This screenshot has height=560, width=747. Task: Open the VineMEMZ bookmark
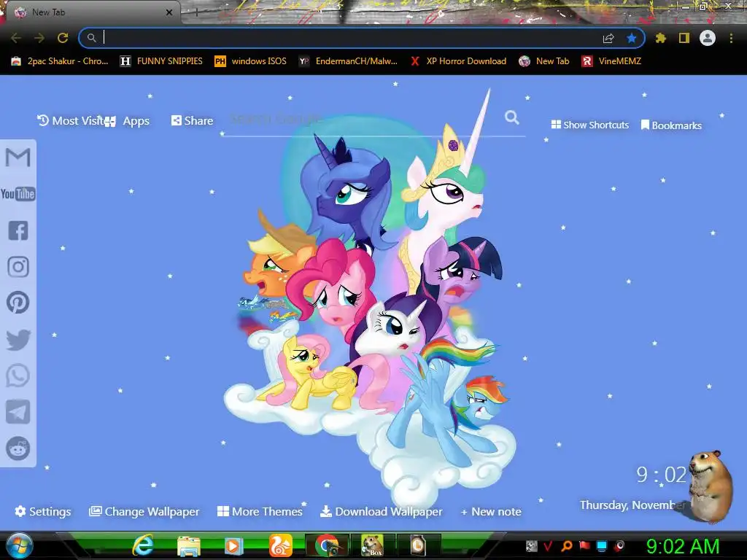click(611, 61)
